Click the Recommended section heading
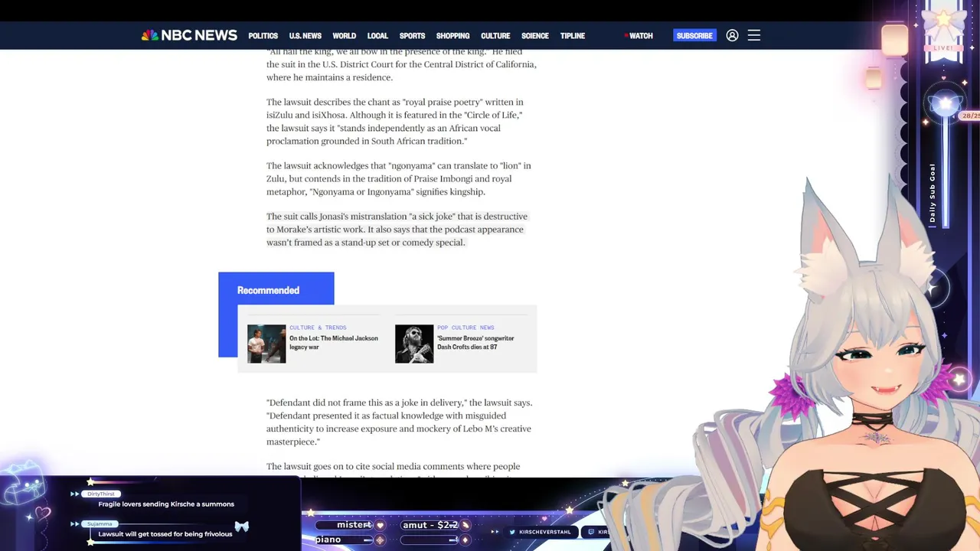The height and width of the screenshot is (551, 980). [268, 290]
